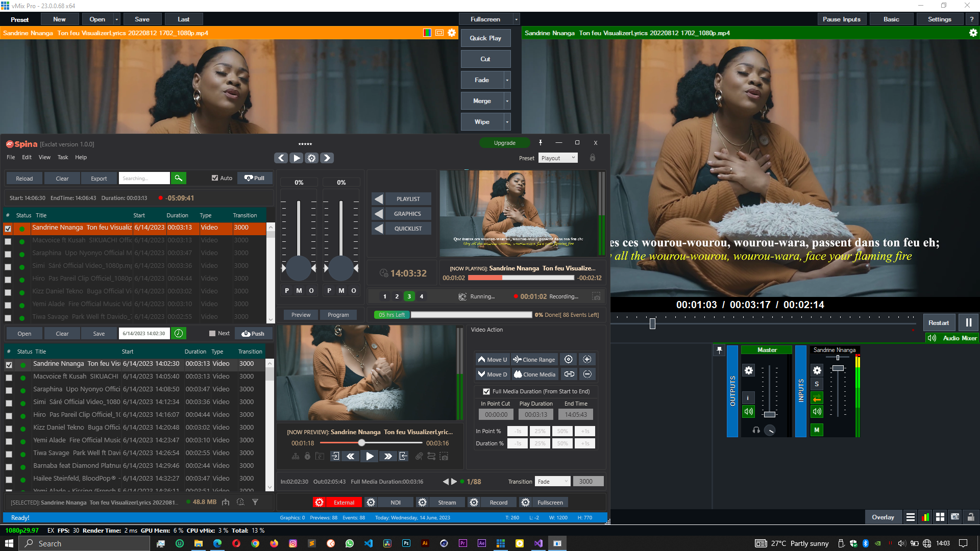Click the Pull button icon
980x551 pixels.
point(249,178)
